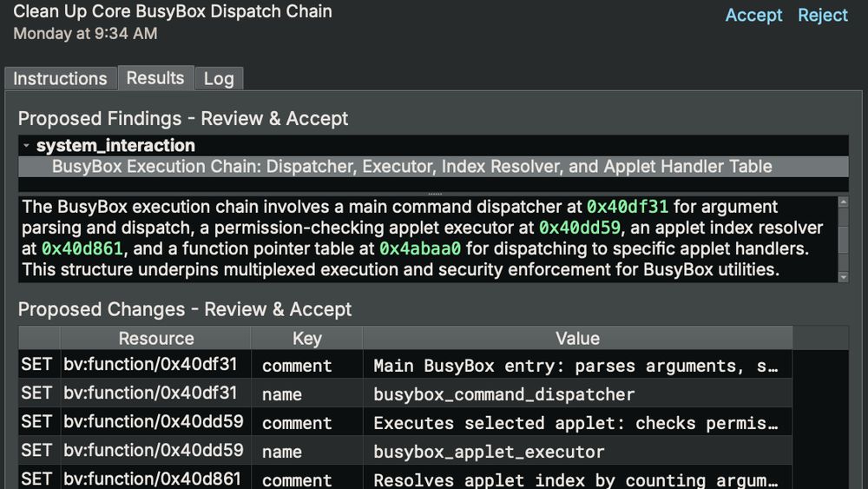Sort by the Value column header
Viewport: 868px width, 489px height.
[x=577, y=338]
